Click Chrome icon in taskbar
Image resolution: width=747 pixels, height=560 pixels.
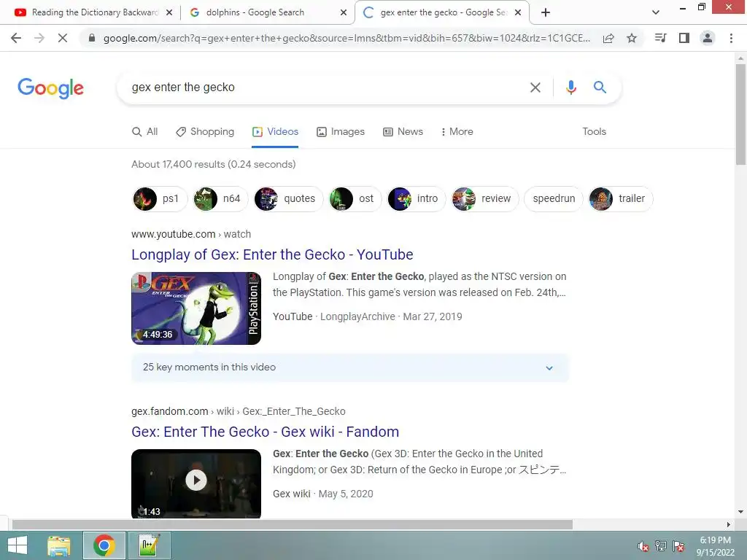coord(104,545)
